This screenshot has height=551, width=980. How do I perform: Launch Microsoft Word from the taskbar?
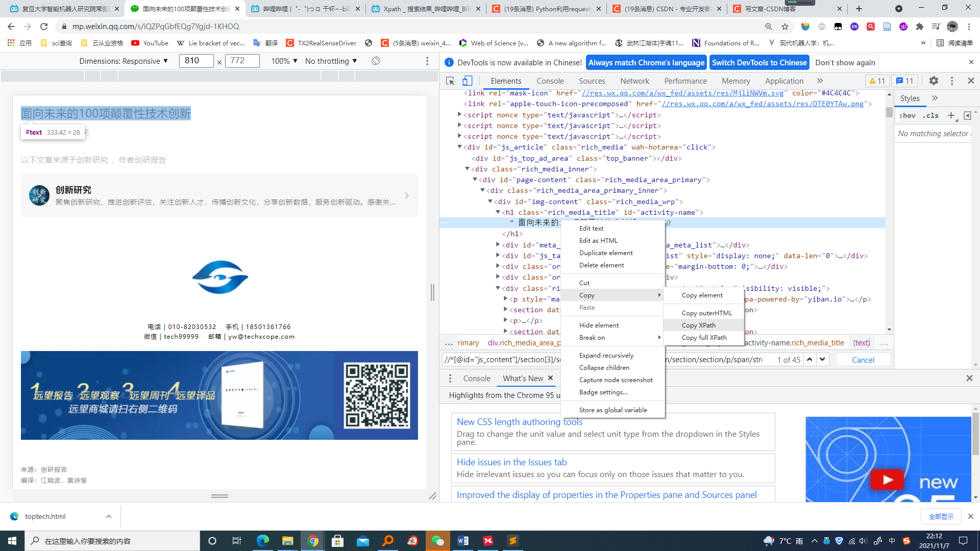pos(462,541)
